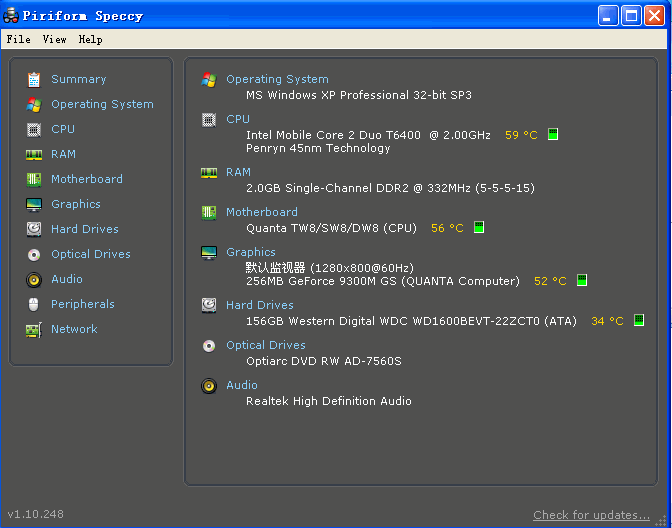
Task: Select Network in the sidebar
Action: [x=74, y=329]
